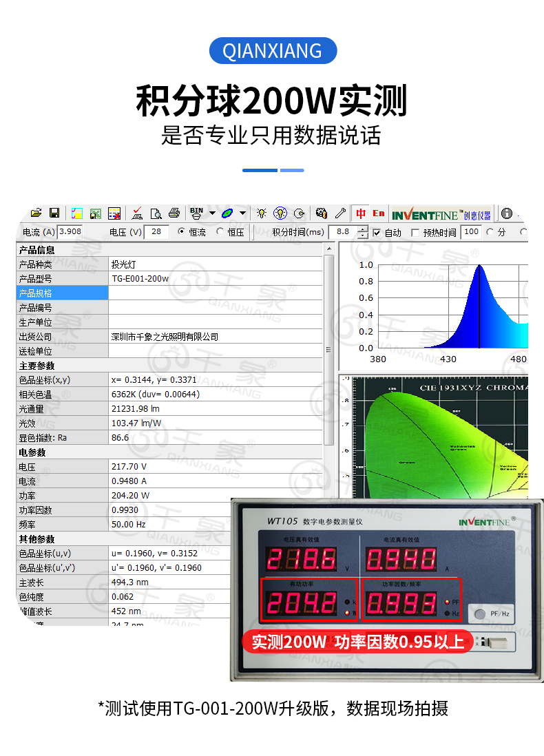Click the parameter table vertical scrollbar
This screenshot has height=756, width=544.
(x=329, y=344)
